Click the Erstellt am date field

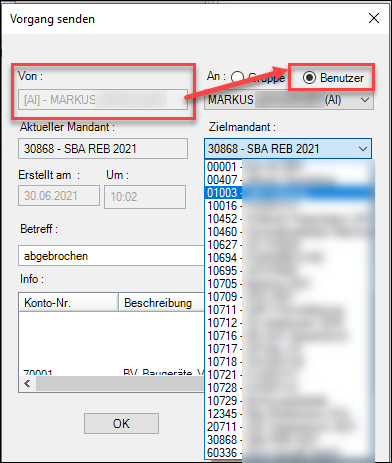click(59, 196)
